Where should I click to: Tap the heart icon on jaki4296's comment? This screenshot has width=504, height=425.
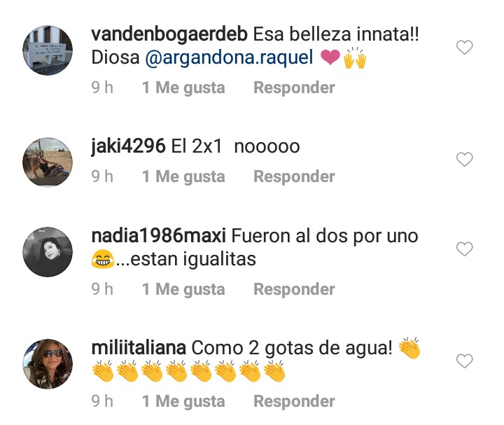click(x=465, y=159)
